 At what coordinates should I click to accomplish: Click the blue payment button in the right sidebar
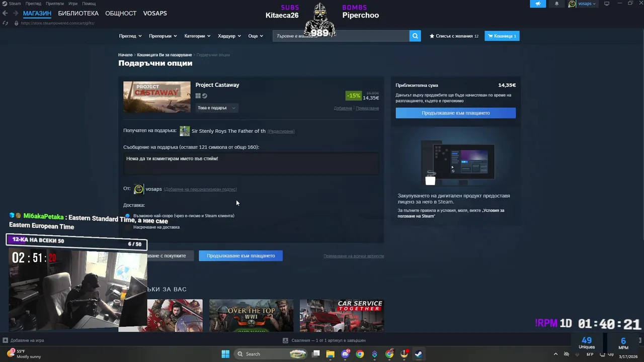tap(455, 113)
